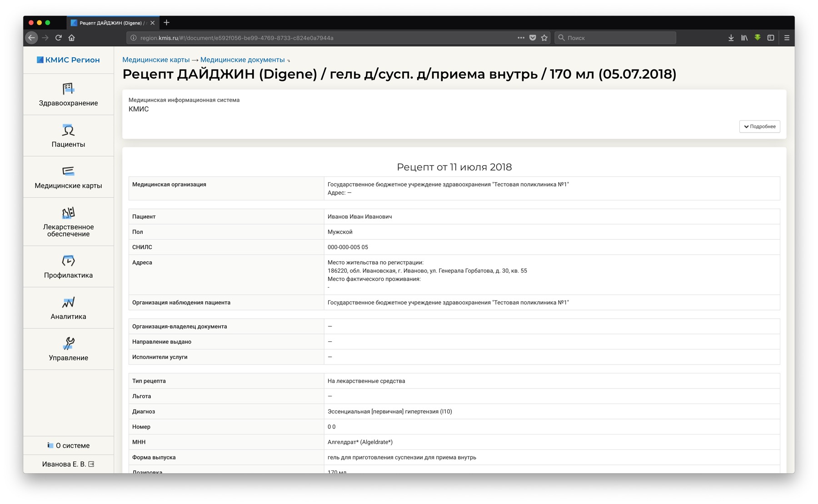
Task: Open the browser library icon
Action: pyautogui.click(x=744, y=38)
